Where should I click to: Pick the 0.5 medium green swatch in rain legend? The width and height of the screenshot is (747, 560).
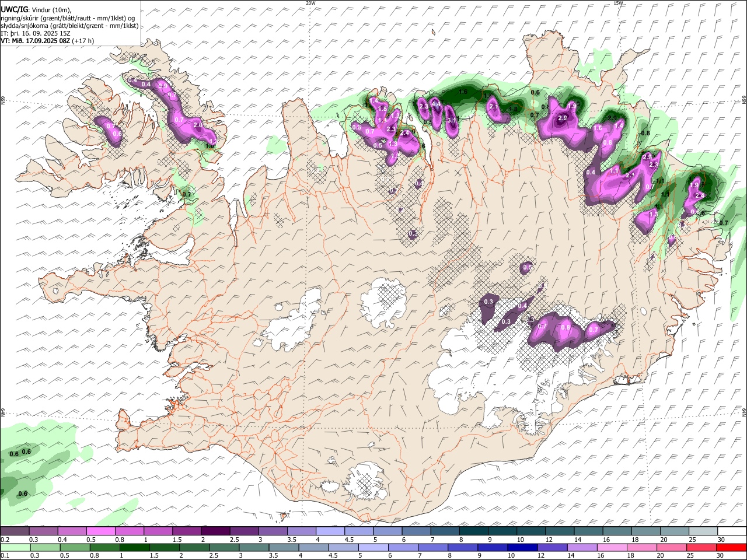pyautogui.click(x=75, y=548)
